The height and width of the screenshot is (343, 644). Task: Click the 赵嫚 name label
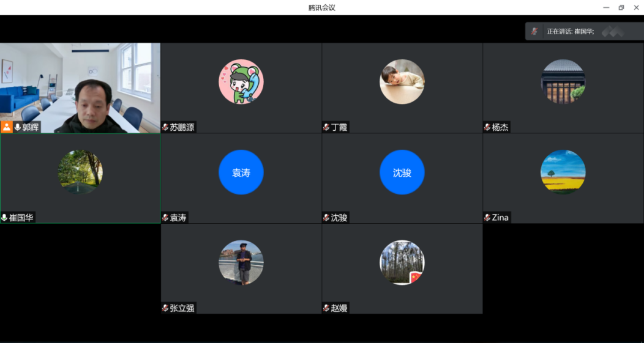coord(339,308)
